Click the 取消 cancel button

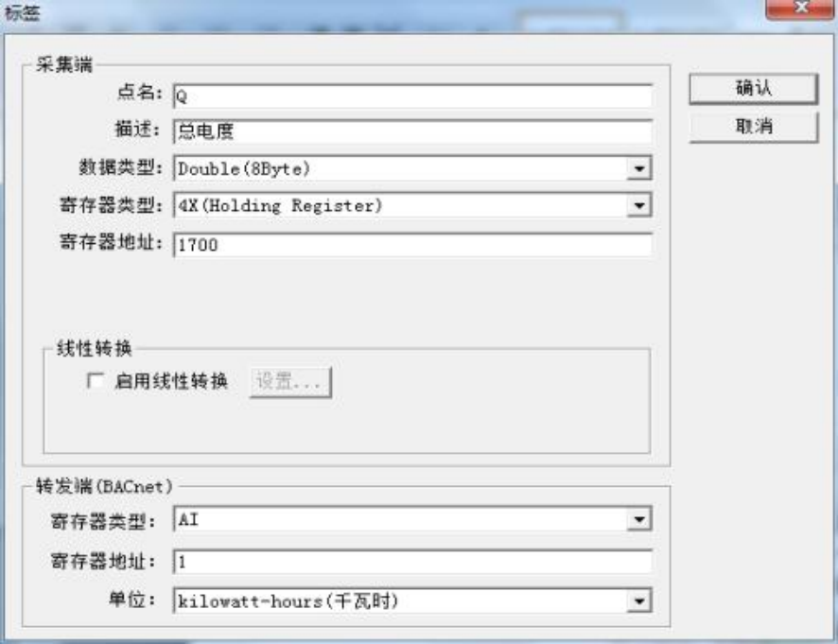pos(753,127)
